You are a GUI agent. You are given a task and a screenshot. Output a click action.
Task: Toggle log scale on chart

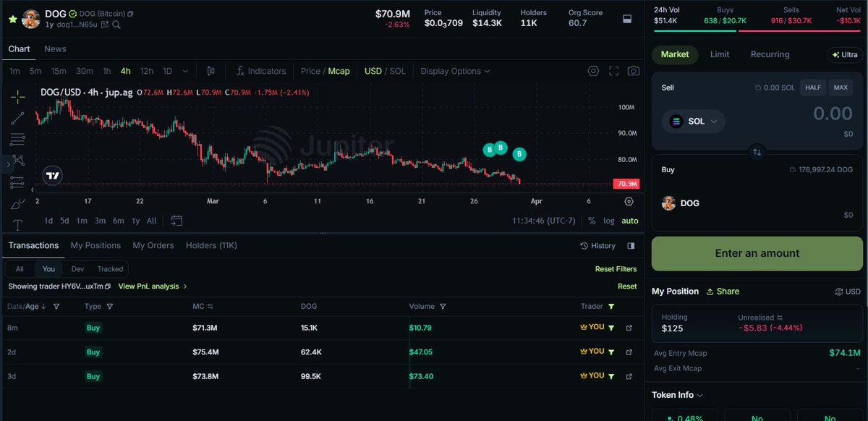click(609, 221)
